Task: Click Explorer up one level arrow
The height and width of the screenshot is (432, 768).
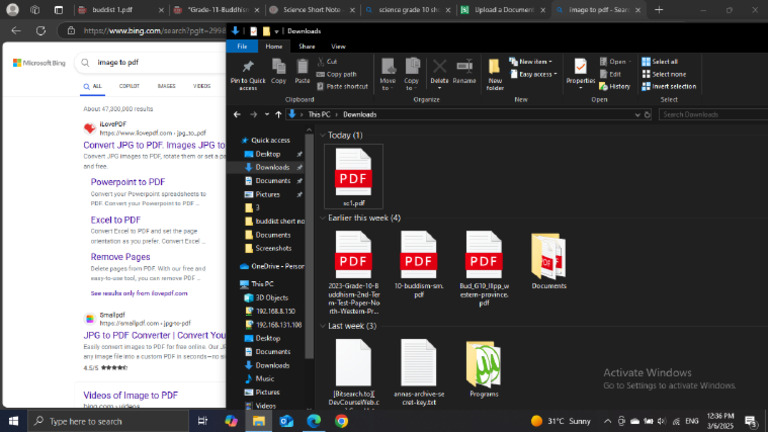Action: coord(278,115)
